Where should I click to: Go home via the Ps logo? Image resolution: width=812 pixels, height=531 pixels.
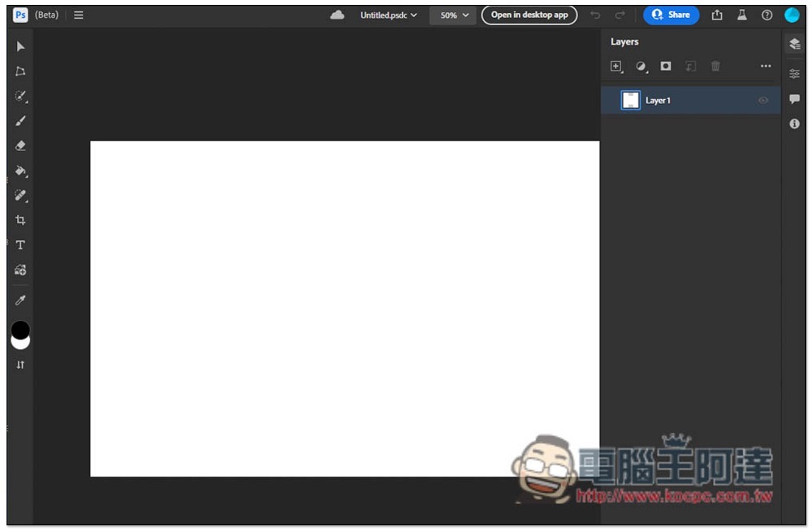(x=20, y=15)
